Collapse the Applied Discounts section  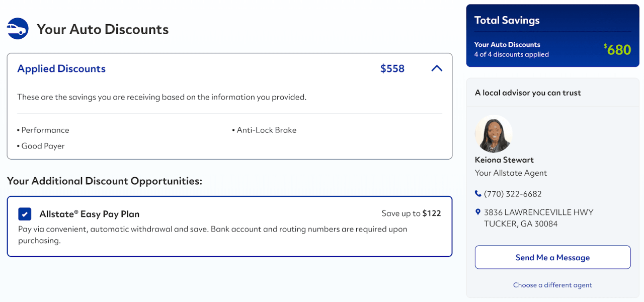(437, 68)
